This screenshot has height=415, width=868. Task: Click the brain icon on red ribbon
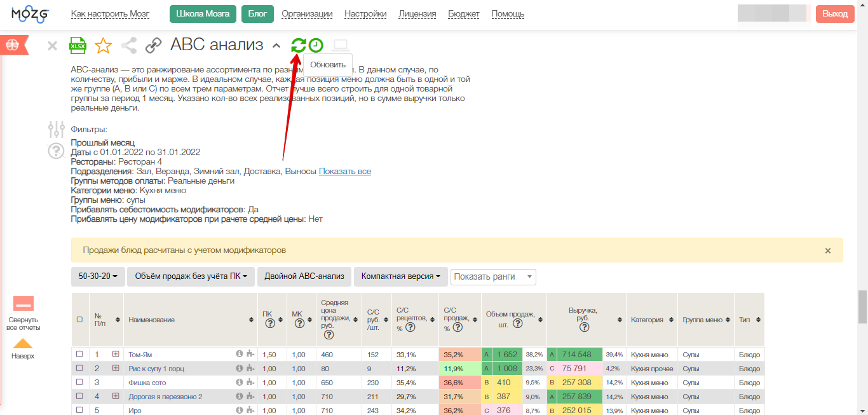[x=12, y=44]
